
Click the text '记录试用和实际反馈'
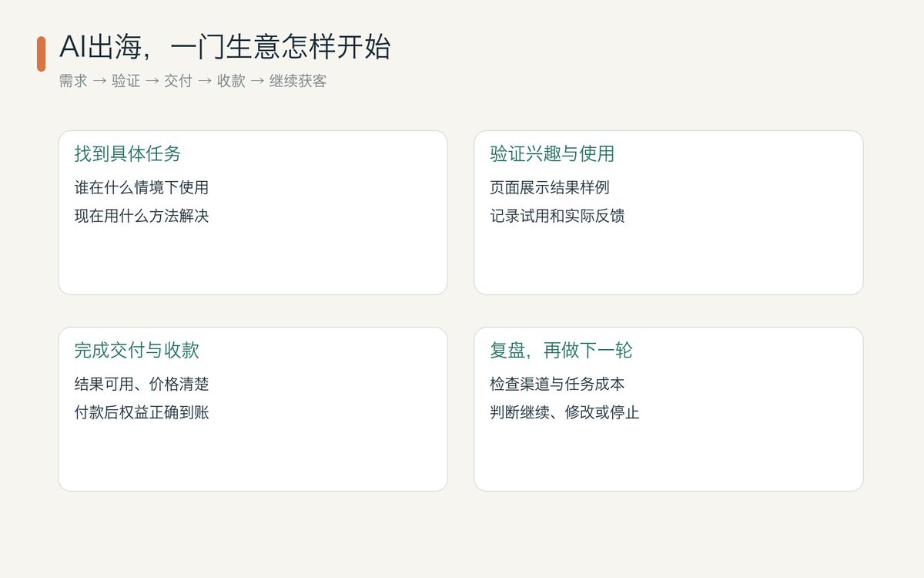tap(557, 216)
